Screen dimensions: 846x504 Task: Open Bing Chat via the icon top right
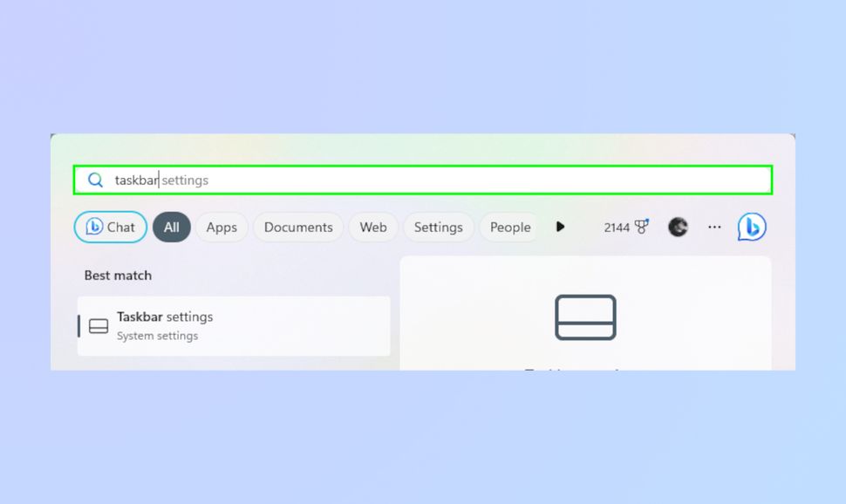point(750,227)
